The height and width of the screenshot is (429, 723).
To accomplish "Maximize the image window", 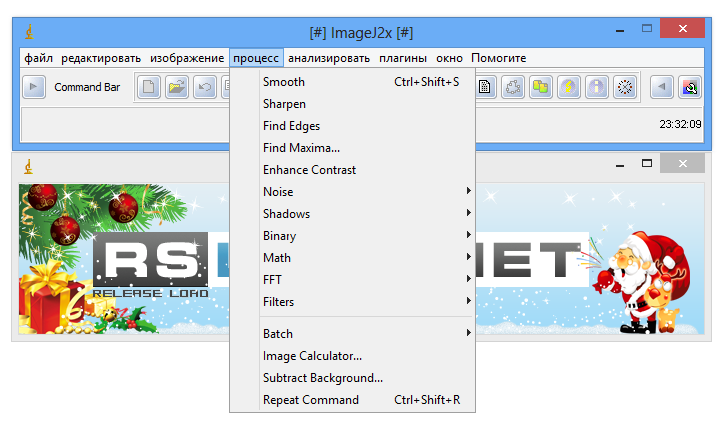I will click(x=647, y=163).
